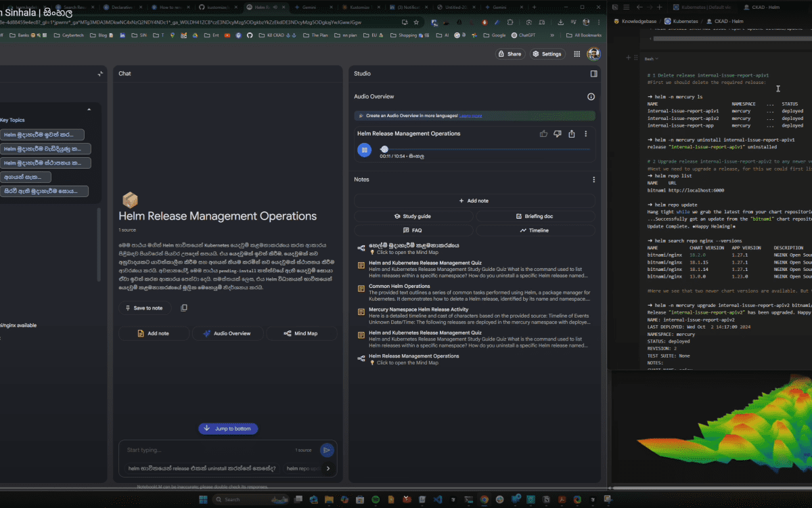Generate a Study guide

click(x=413, y=217)
